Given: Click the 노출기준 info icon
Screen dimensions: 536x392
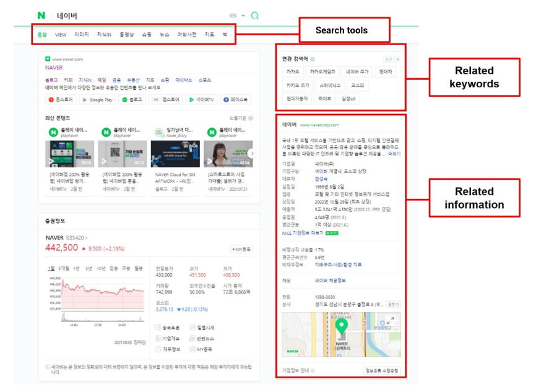Looking at the screenshot, I should (251, 118).
